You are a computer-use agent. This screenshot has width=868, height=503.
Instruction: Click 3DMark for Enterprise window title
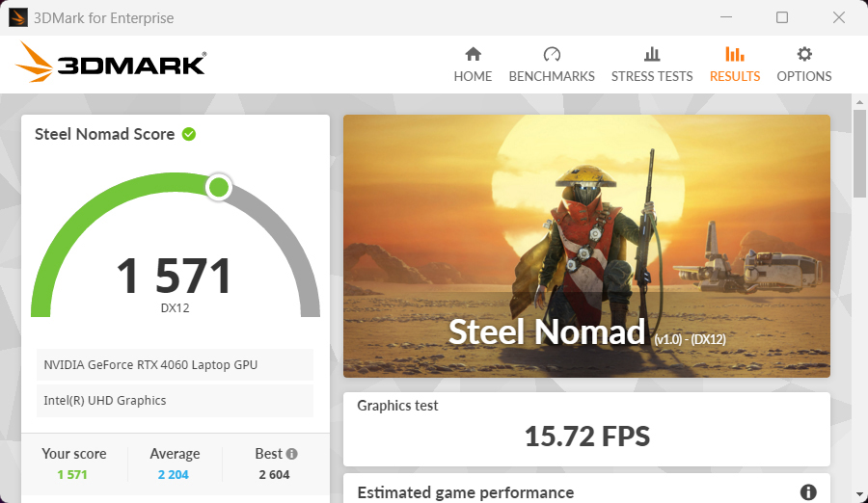pyautogui.click(x=103, y=17)
